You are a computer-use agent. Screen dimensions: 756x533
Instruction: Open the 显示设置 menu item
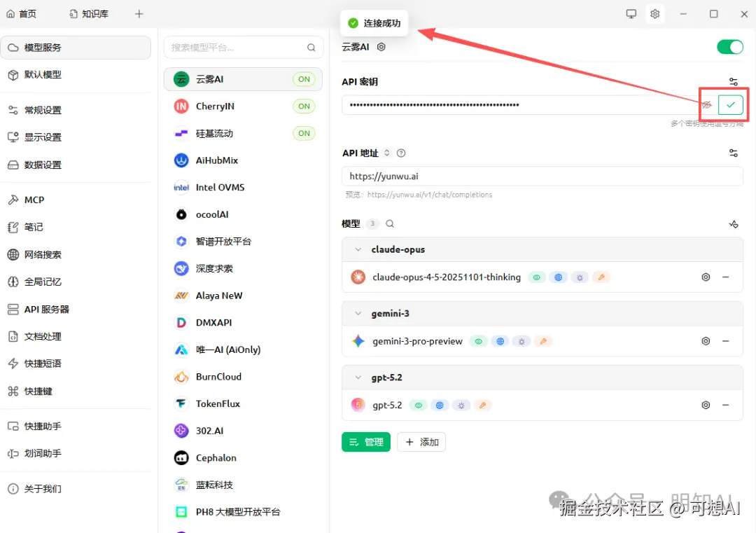[40, 137]
